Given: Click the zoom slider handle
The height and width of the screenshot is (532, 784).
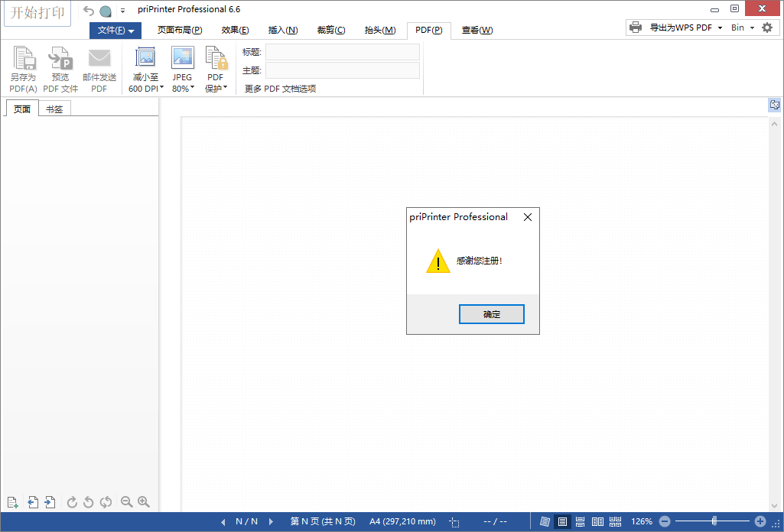Looking at the screenshot, I should pyautogui.click(x=714, y=521).
